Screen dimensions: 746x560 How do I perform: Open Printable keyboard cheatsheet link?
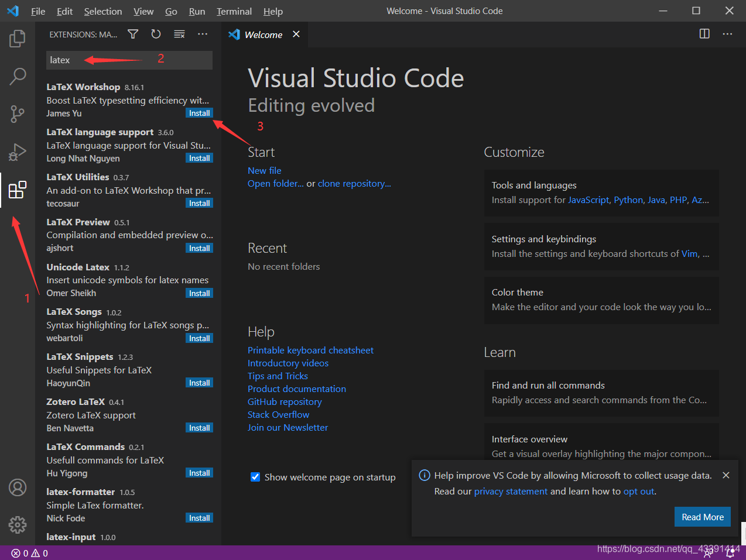pyautogui.click(x=310, y=350)
